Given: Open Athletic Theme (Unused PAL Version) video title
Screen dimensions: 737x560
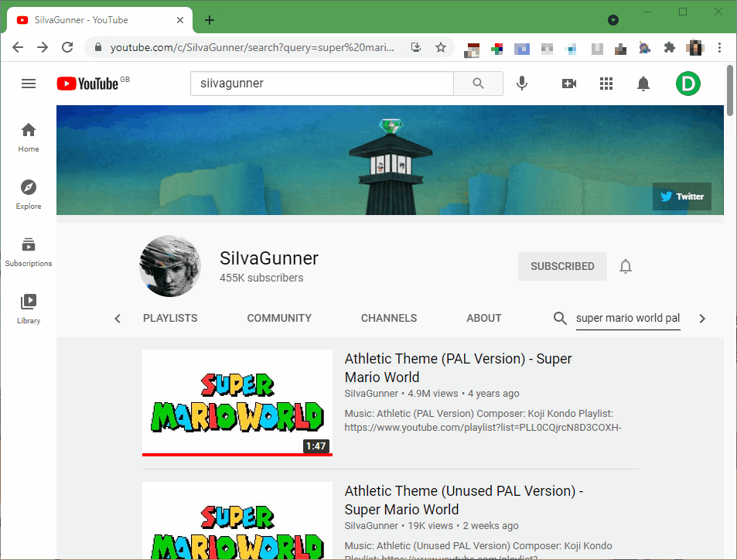Looking at the screenshot, I should tap(463, 500).
